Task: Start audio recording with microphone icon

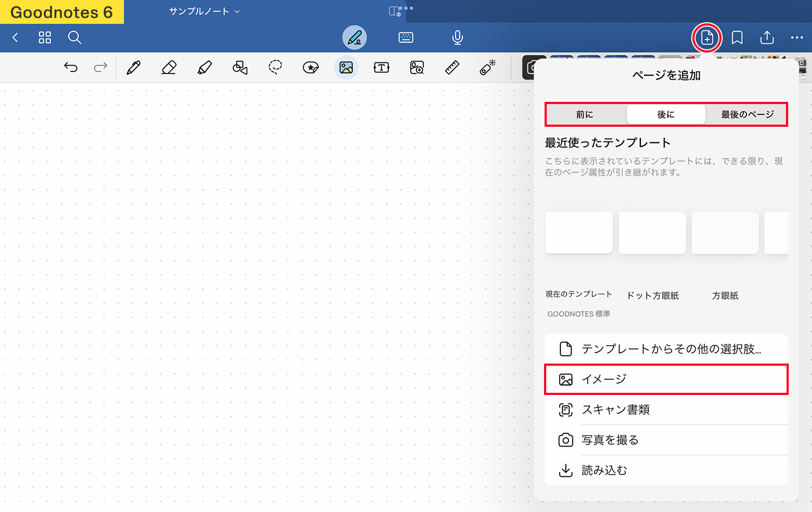Action: point(457,37)
